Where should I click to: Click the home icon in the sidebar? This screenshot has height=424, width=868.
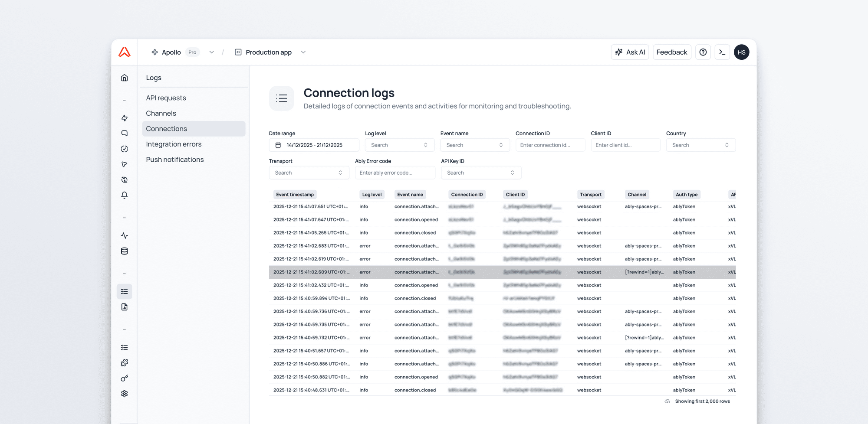tap(125, 78)
